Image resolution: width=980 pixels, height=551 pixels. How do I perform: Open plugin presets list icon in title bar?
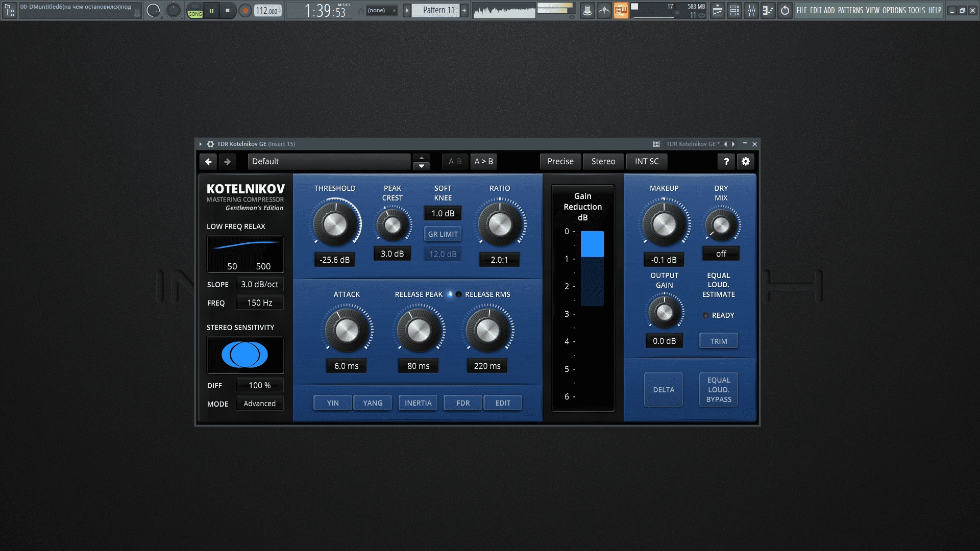[656, 144]
